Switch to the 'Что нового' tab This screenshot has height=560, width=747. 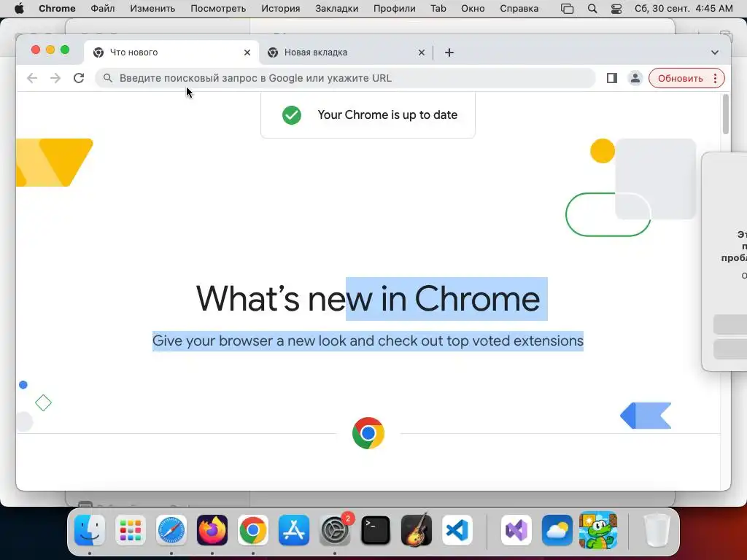171,52
